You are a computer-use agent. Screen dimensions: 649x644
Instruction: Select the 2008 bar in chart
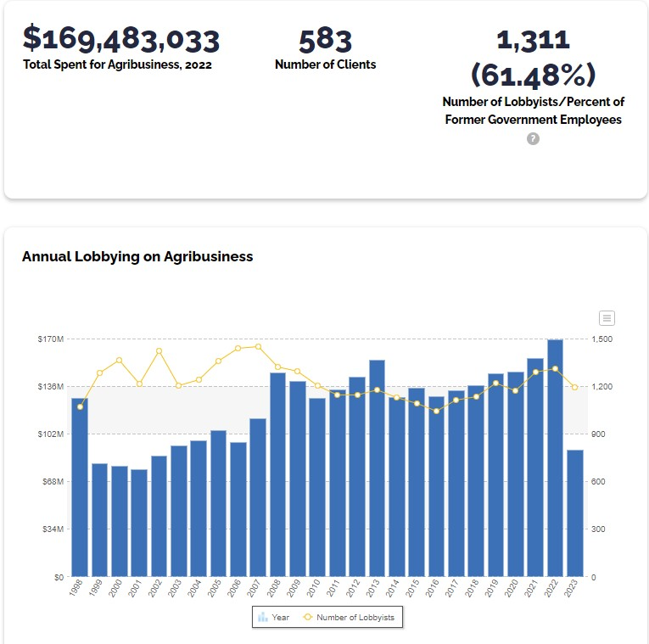point(278,475)
